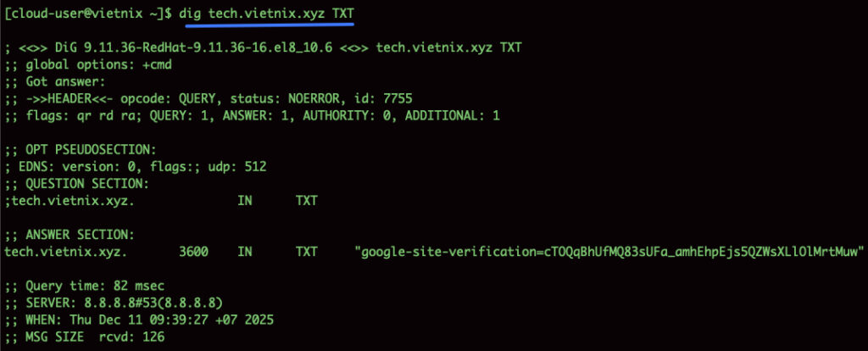Click the MSG SIZE rcvd 126 line
The width and height of the screenshot is (868, 351).
85,337
